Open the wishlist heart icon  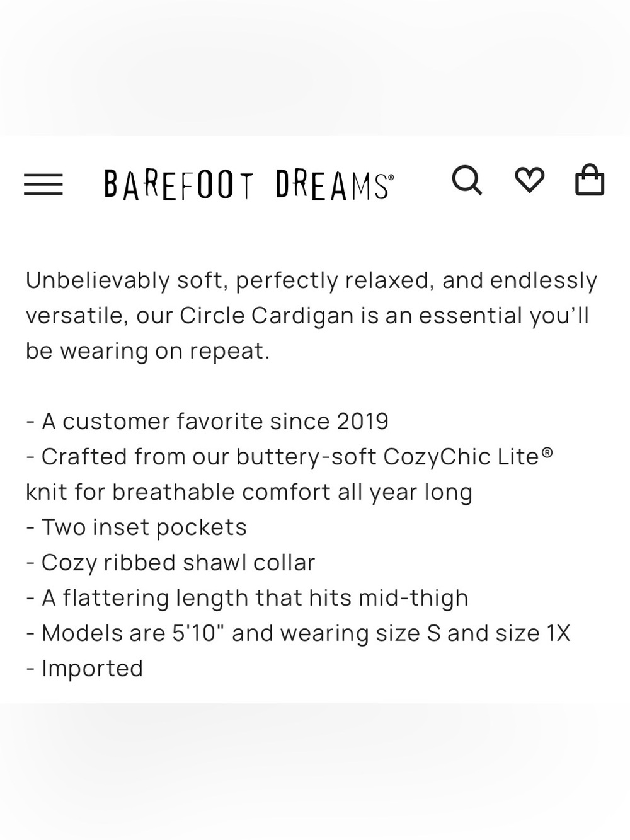coord(529,180)
